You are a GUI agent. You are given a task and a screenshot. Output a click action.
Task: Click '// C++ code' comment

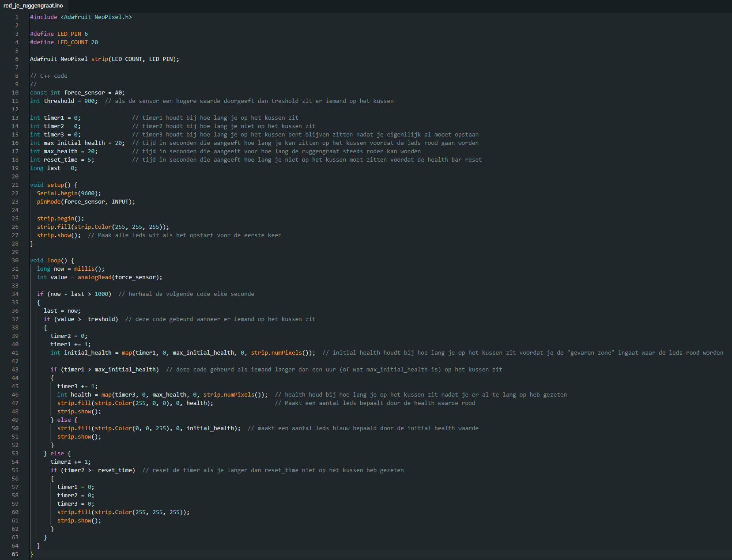coord(49,76)
